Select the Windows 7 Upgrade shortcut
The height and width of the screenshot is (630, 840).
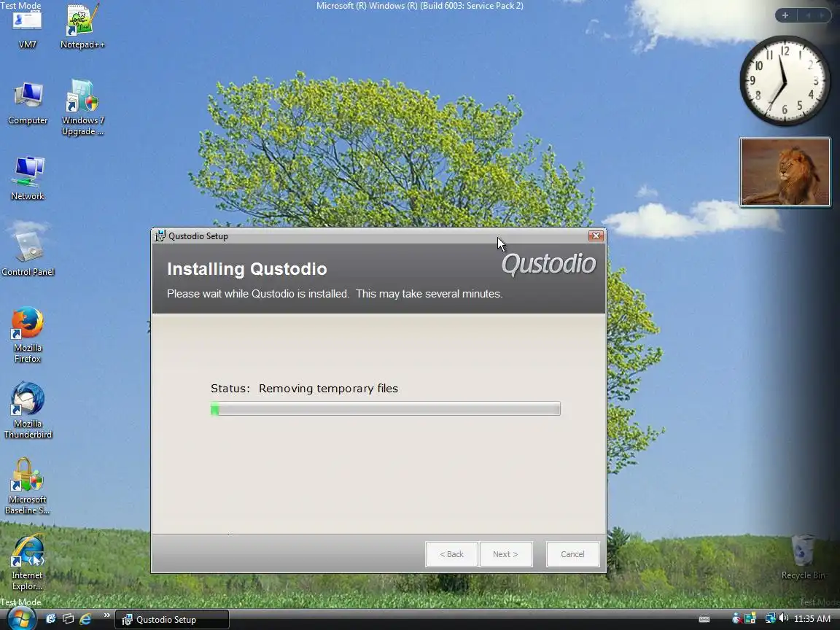pos(82,108)
